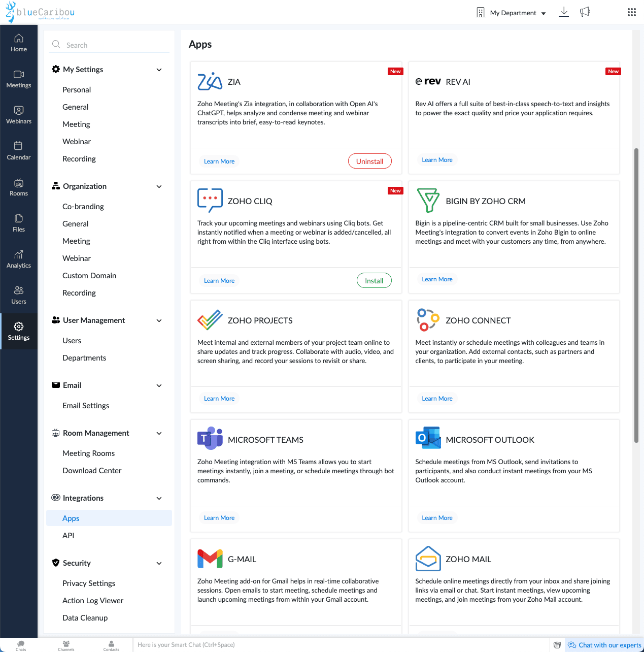Open Files in the left sidebar

19,223
